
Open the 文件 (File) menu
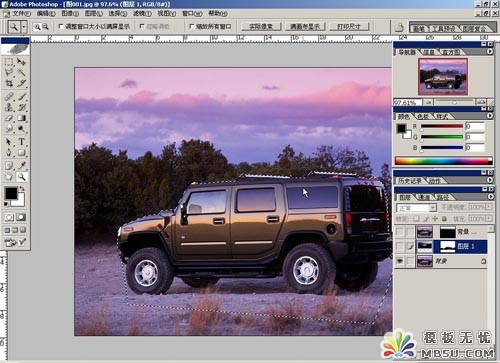click(21, 14)
